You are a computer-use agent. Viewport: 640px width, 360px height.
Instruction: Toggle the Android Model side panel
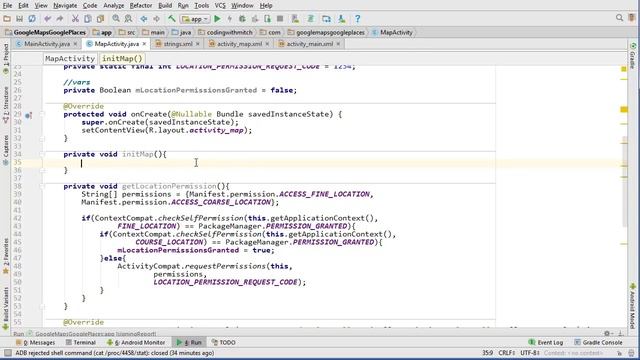point(633,305)
